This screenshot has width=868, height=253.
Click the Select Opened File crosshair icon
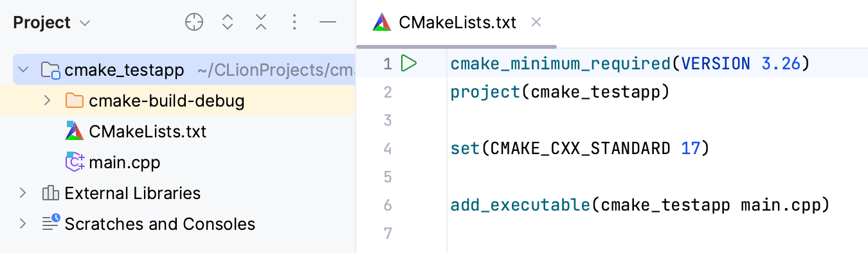pos(194,22)
